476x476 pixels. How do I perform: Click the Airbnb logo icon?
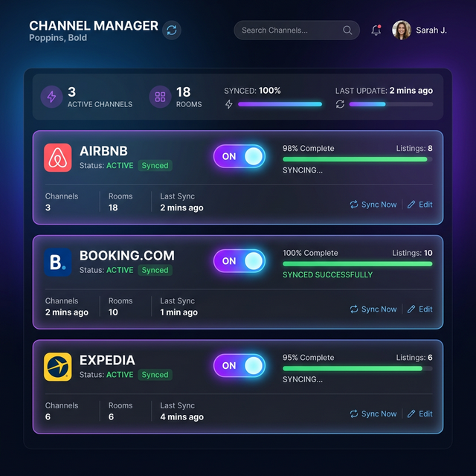[58, 158]
